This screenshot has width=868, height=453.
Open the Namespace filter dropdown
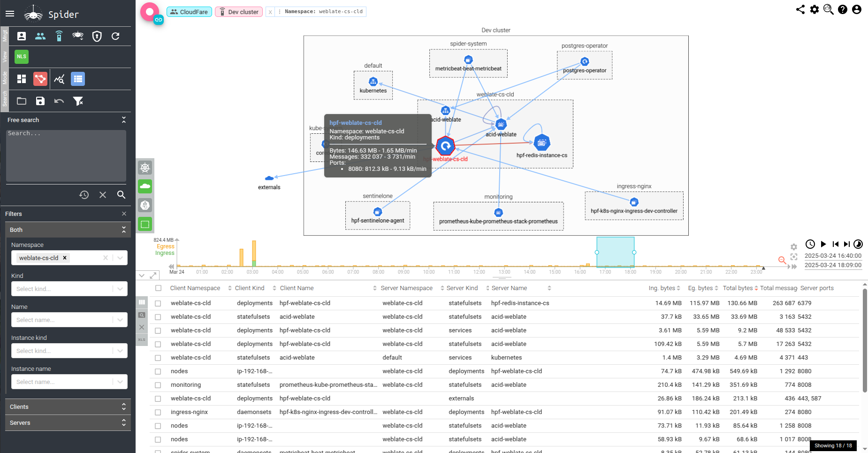coord(120,258)
